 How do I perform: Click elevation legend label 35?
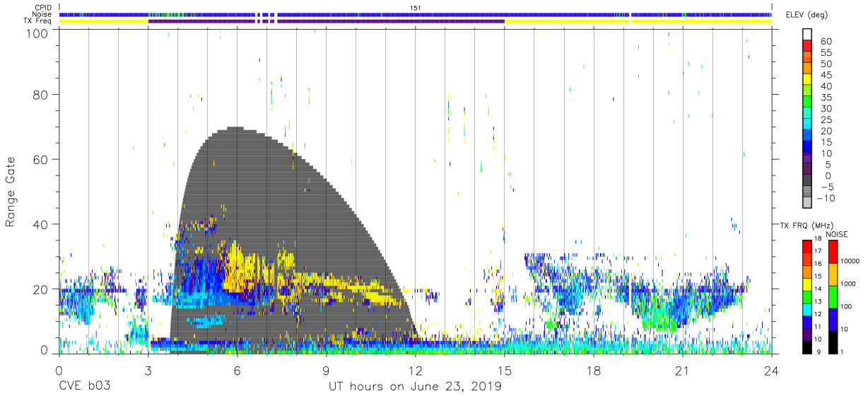(826, 98)
